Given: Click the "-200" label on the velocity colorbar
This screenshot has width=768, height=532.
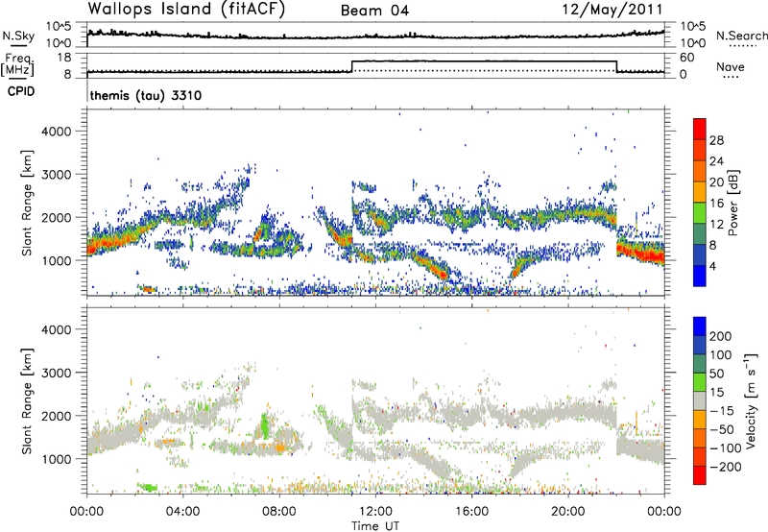Looking at the screenshot, I should (725, 467).
